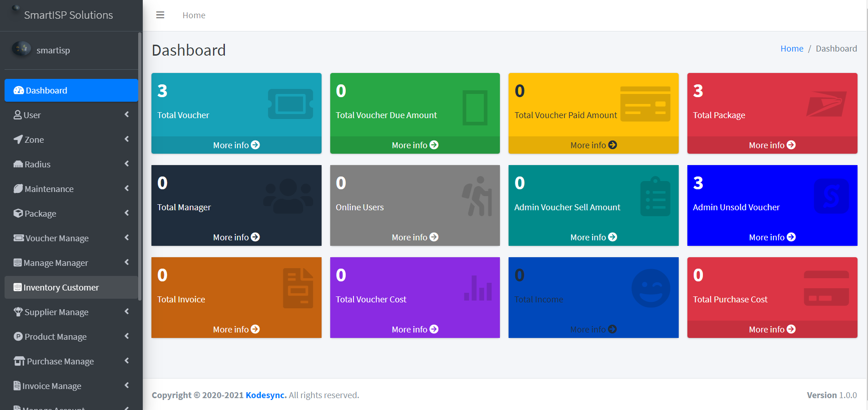Click the card icon on Total Voucher Paid Amount

click(x=645, y=104)
